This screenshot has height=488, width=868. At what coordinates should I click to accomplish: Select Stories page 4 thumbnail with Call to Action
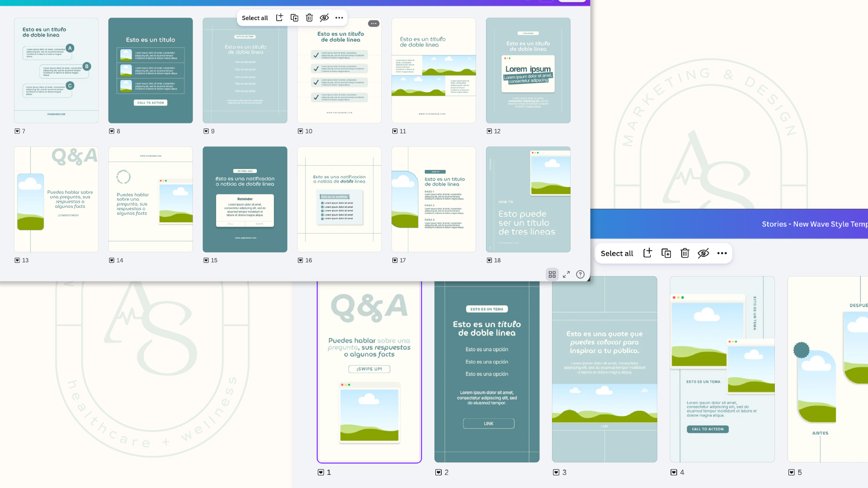(722, 369)
